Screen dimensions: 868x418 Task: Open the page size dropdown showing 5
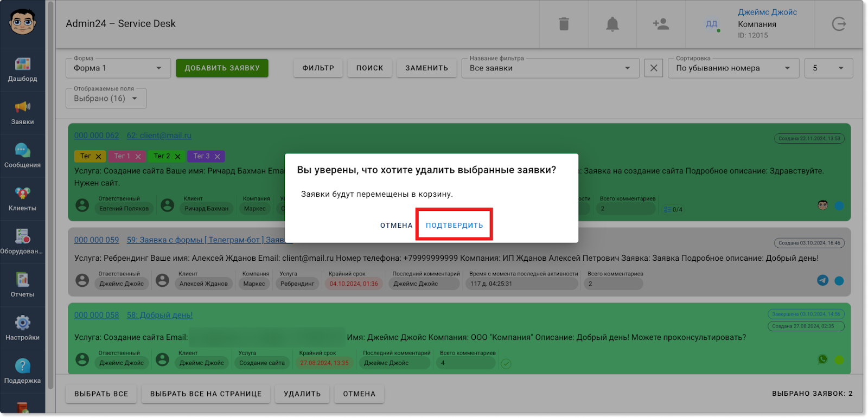[828, 68]
